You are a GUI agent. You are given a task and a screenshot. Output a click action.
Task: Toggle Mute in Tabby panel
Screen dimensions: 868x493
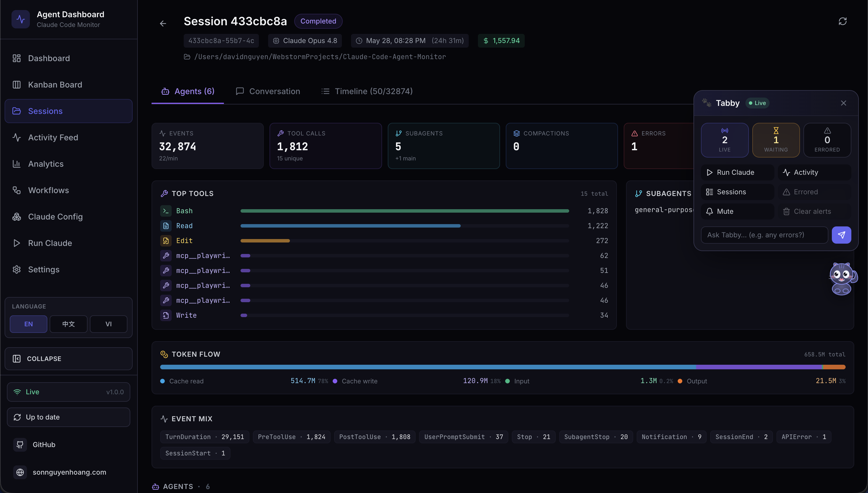click(x=737, y=211)
